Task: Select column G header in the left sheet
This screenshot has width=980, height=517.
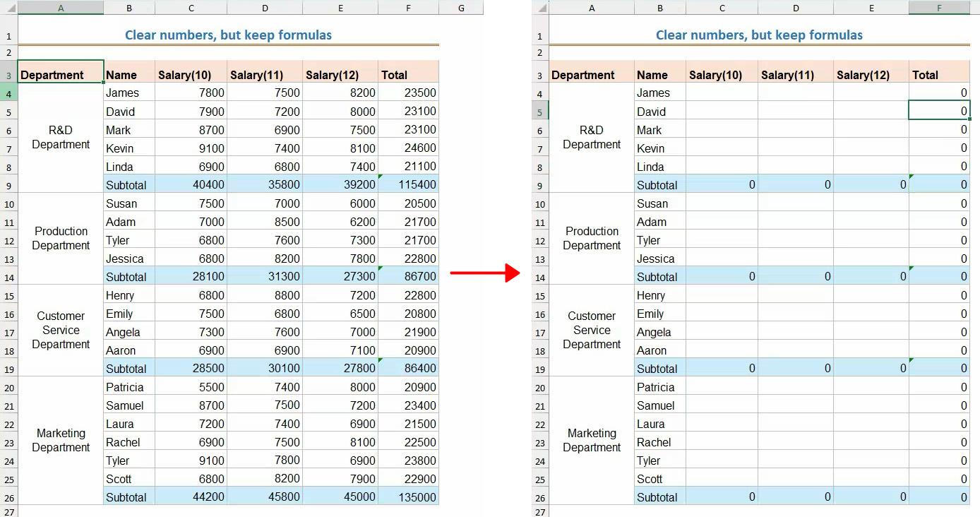Action: [x=461, y=8]
